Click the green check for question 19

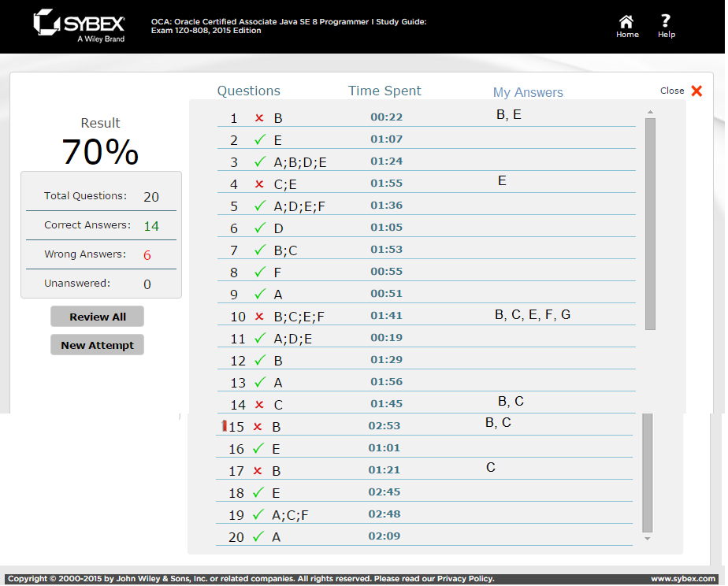point(258,514)
